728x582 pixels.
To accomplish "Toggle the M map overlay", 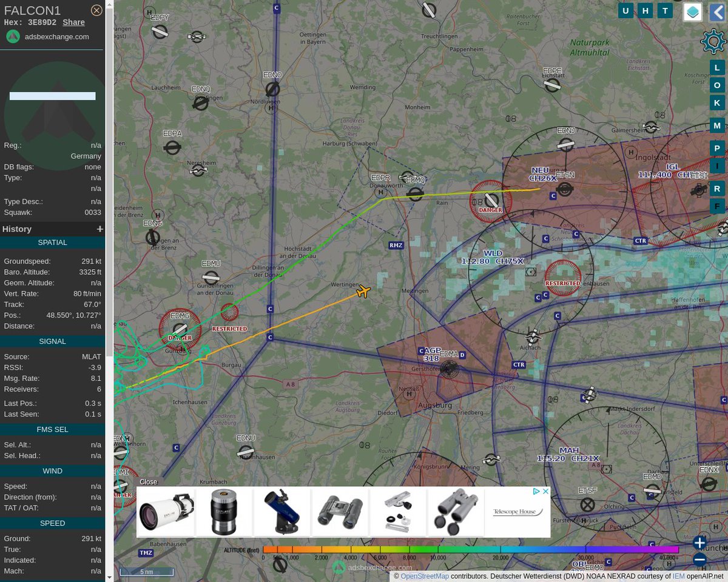I will coord(717,125).
